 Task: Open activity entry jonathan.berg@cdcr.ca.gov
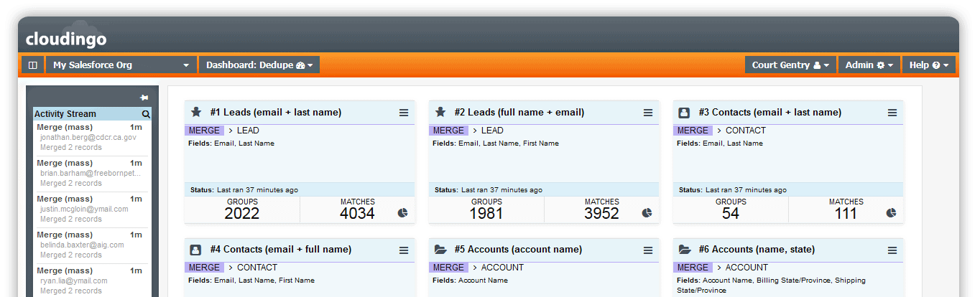coord(89,137)
